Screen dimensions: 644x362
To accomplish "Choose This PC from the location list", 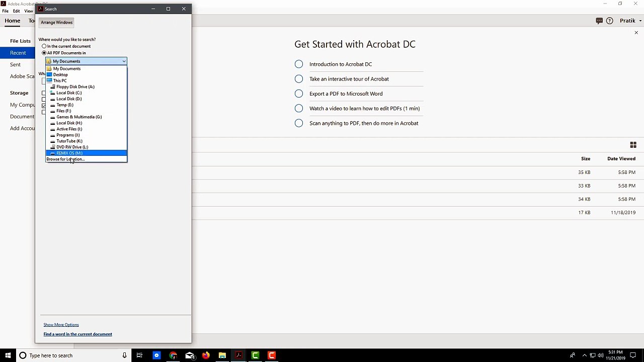I will (x=86, y=81).
